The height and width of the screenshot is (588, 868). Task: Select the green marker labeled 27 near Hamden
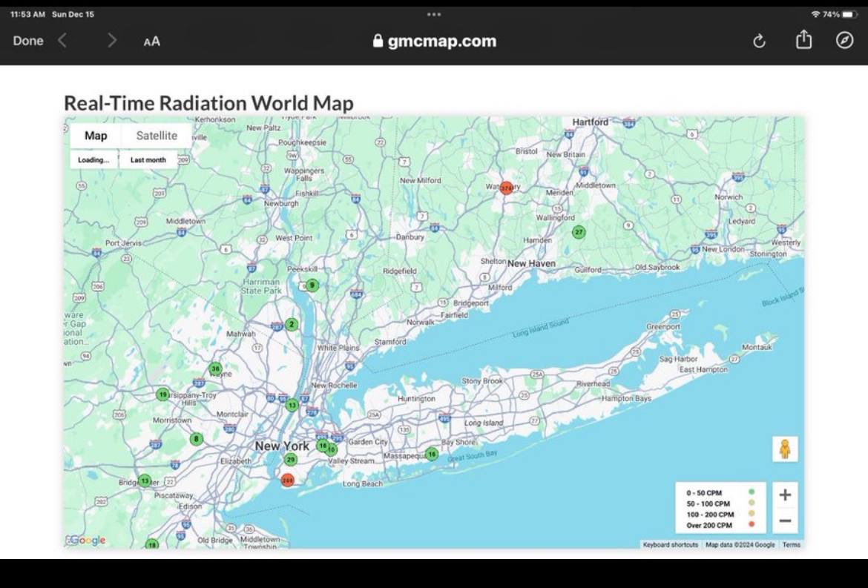pos(579,232)
